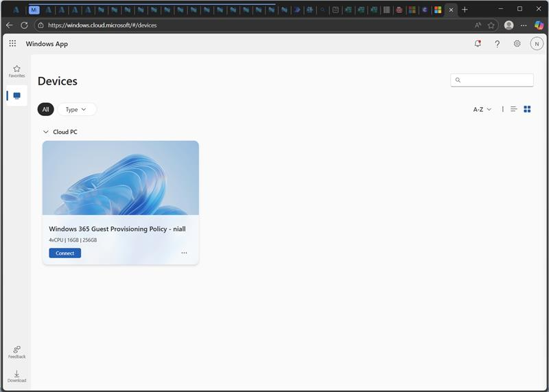Screen dimensions: 549x392
Task: Select the All filter pill
Action: point(45,109)
